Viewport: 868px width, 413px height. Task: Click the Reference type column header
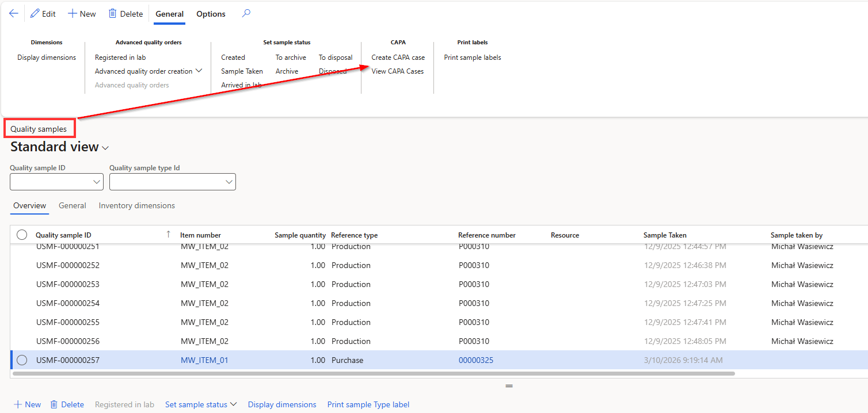coord(355,235)
